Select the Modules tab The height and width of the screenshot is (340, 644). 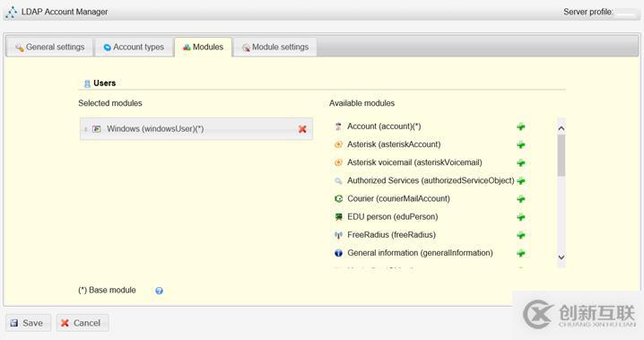tap(204, 48)
